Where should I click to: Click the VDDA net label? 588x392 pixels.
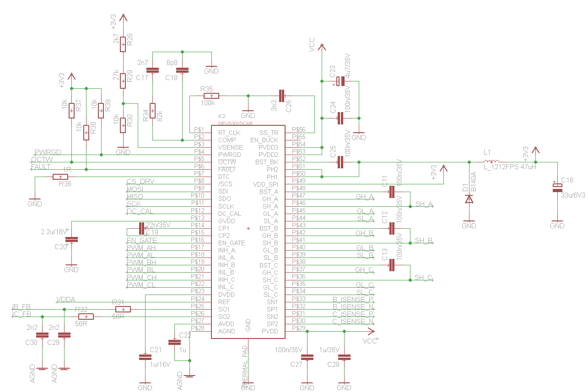66,299
